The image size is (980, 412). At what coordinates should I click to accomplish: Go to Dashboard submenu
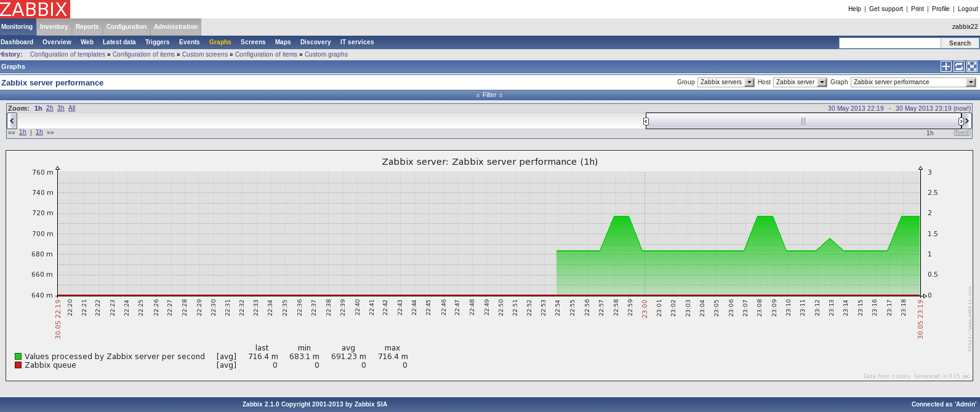tap(17, 42)
